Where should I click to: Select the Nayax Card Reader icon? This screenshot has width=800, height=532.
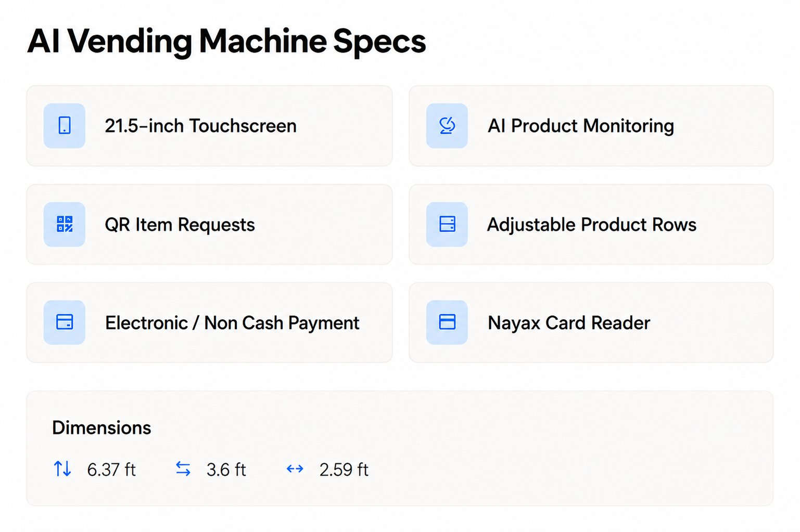pos(447,322)
